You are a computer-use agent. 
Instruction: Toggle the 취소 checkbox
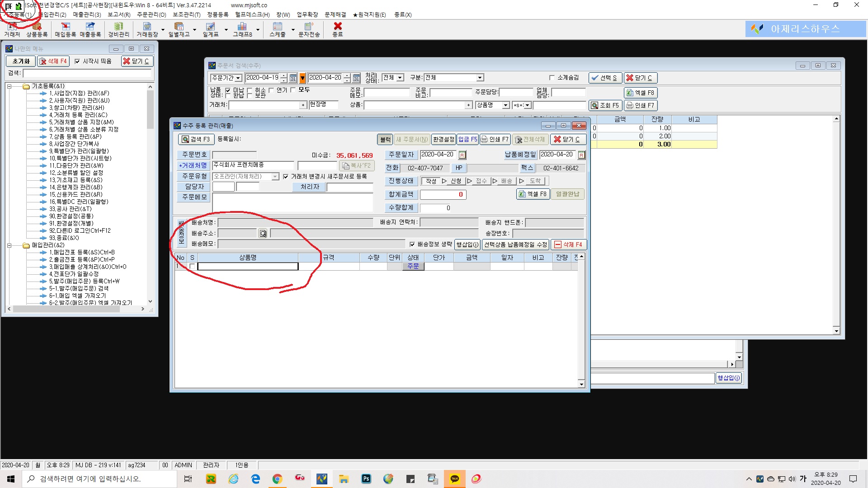[x=250, y=90]
